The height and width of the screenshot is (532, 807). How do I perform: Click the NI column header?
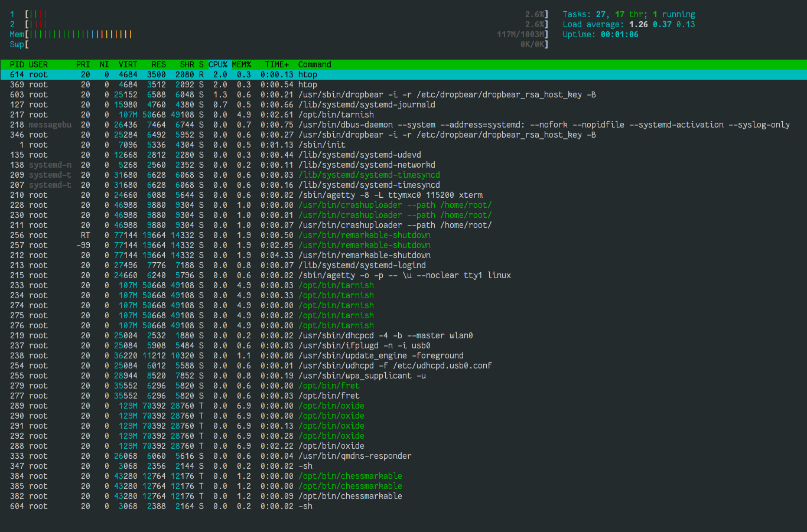104,64
